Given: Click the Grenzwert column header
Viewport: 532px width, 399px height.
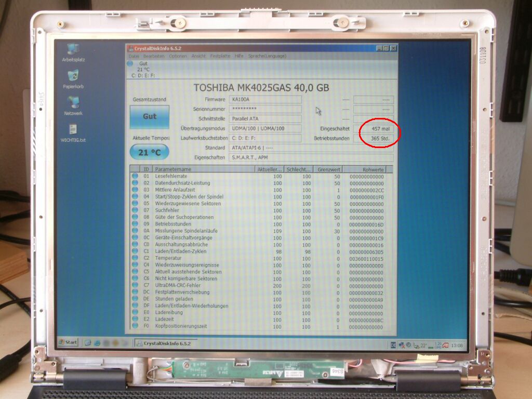Looking at the screenshot, I should coord(328,169).
